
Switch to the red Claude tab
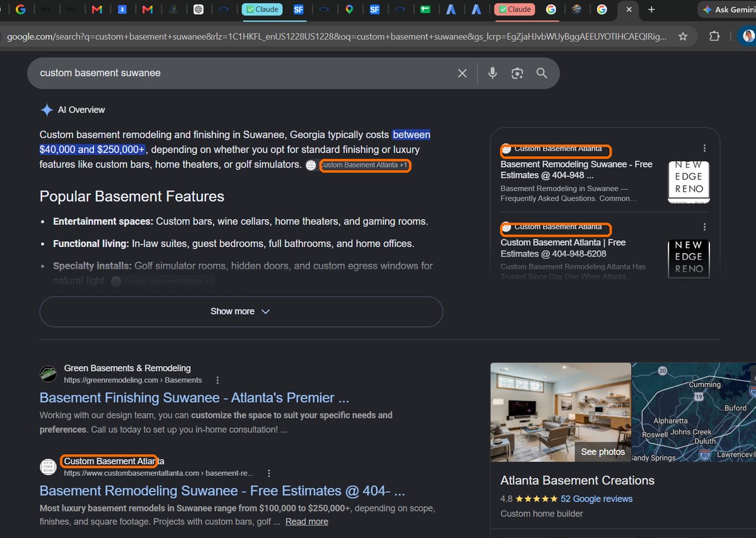(515, 9)
